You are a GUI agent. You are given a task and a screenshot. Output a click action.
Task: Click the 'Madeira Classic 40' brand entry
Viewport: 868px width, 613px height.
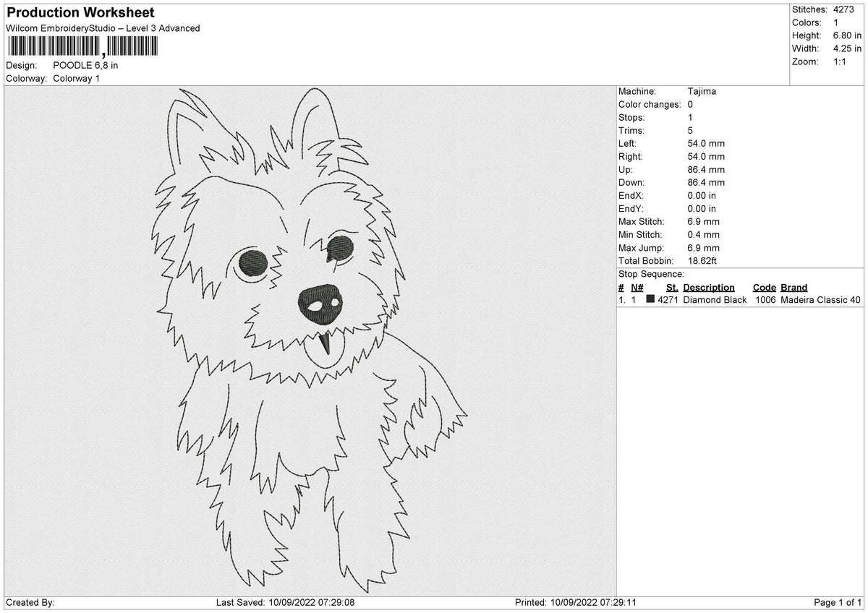[x=821, y=300]
